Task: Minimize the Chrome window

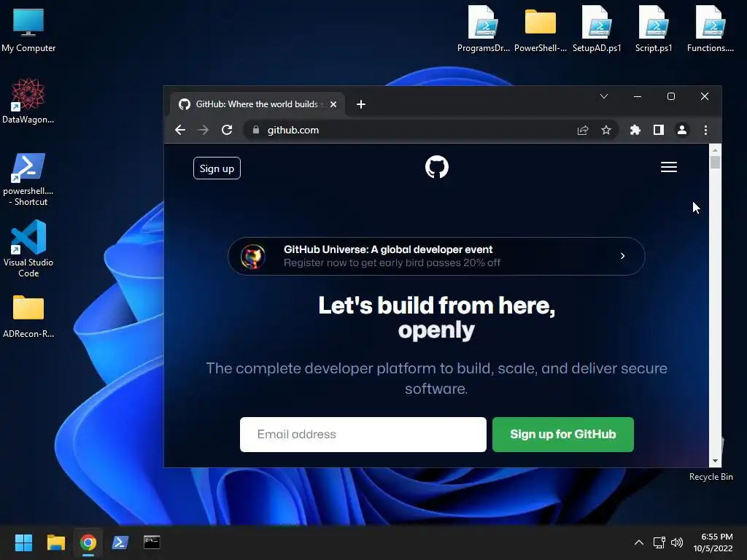Action: point(638,96)
